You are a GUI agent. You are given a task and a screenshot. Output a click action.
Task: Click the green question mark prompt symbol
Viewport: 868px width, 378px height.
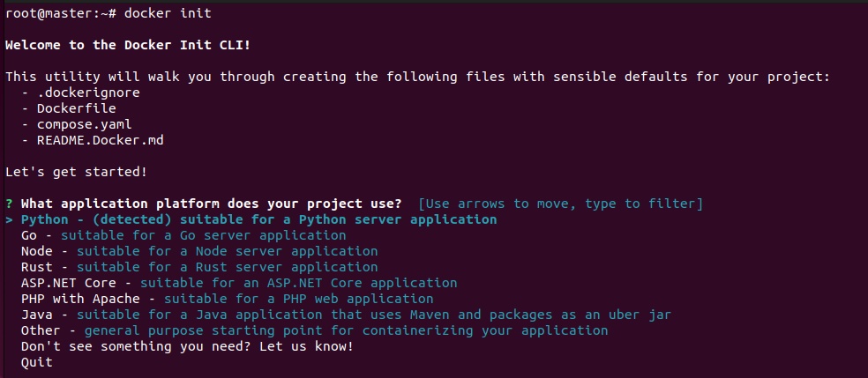point(10,204)
